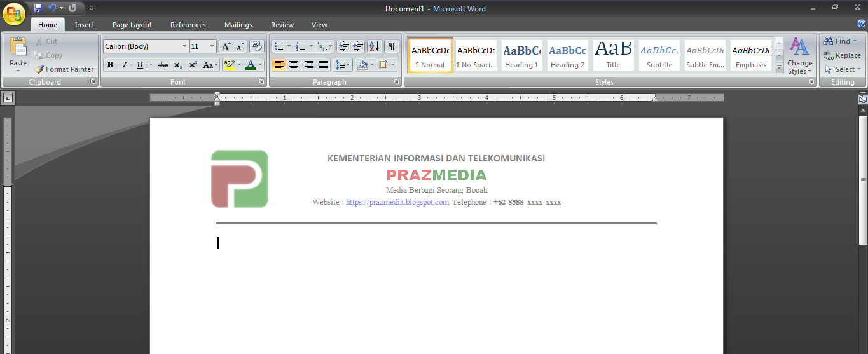Open Word Help question mark
The image size is (868, 354).
[x=862, y=24]
